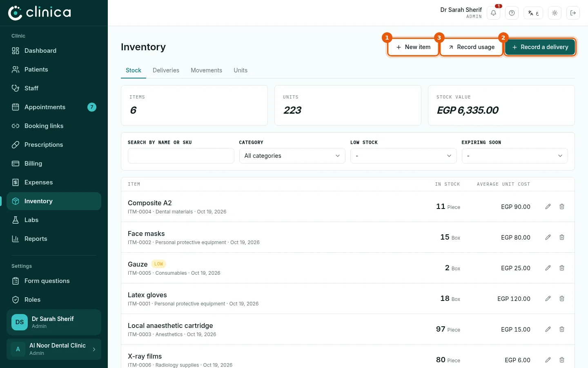Go to Dashboard in the sidebar
This screenshot has height=368, width=588.
coord(54,51)
